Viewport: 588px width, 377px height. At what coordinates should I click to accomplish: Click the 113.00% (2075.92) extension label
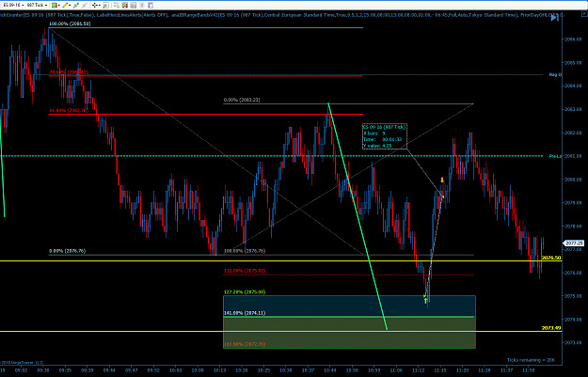[245, 271]
